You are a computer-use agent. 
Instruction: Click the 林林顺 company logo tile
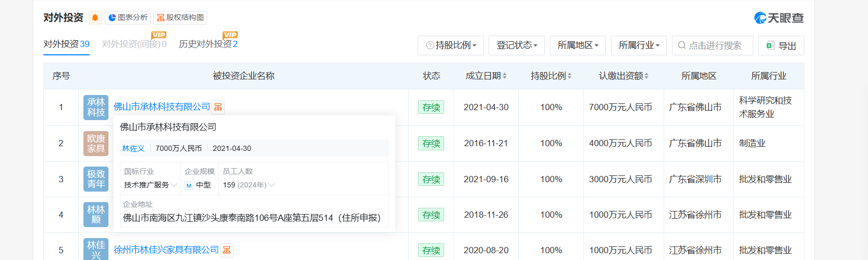[96, 215]
